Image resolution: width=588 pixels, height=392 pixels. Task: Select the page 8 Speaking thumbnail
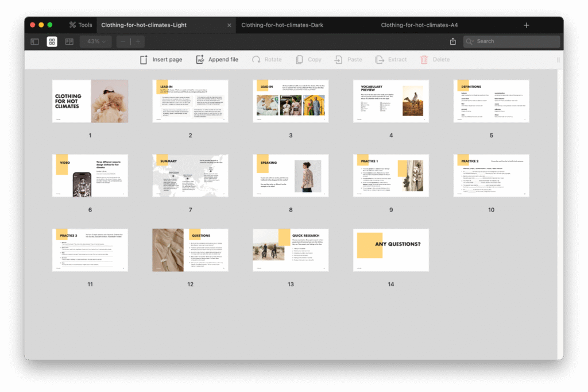coord(291,175)
